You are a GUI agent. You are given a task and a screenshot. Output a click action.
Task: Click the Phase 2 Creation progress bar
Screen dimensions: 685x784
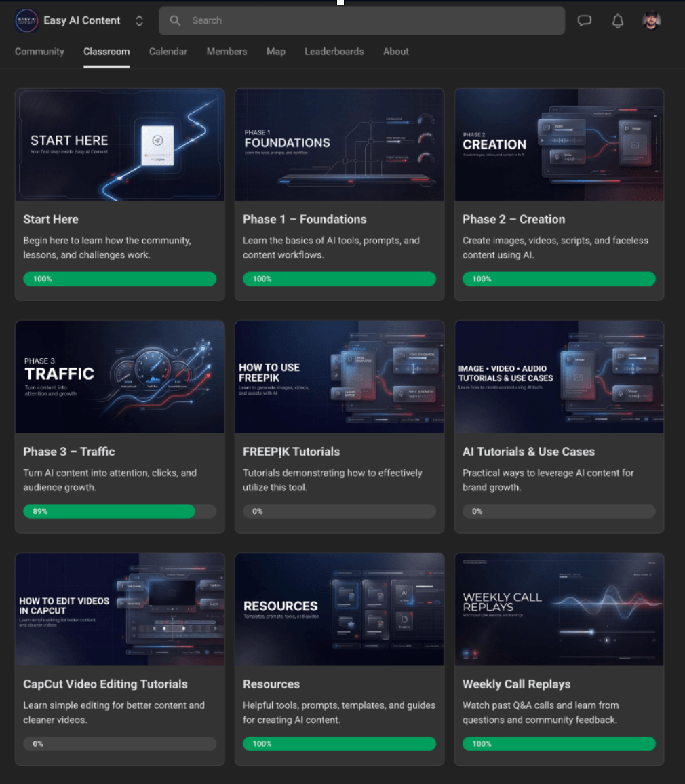559,279
